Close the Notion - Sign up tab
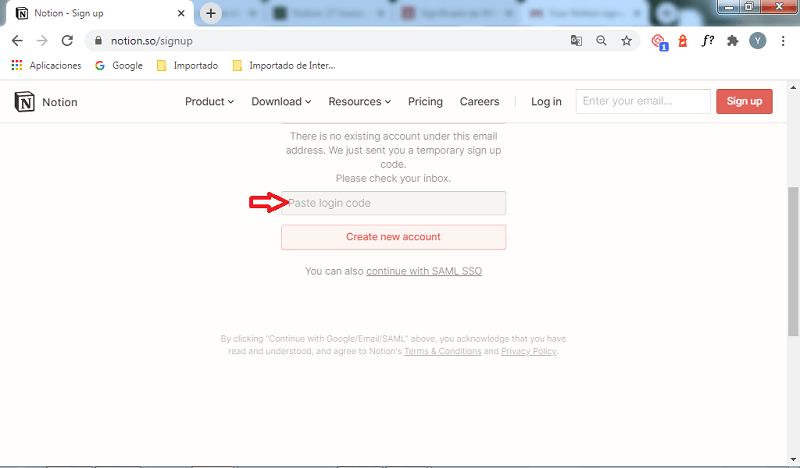Screen dimensions: 800x468 pyautogui.click(x=181, y=13)
